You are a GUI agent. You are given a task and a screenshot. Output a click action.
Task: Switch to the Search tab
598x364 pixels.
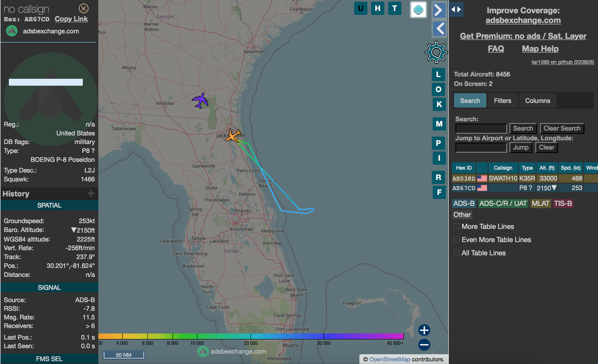[x=470, y=101]
